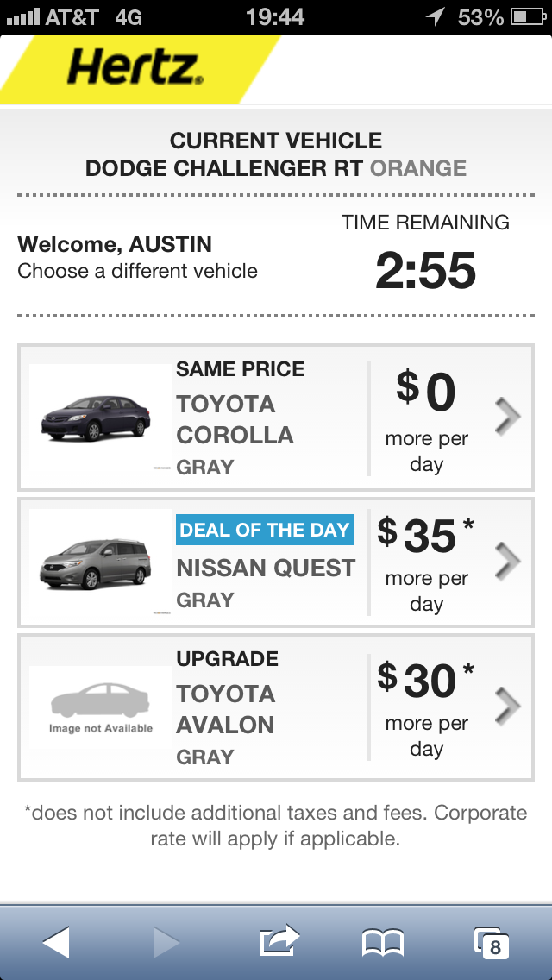Tap the signal strength bars
Image resolution: width=552 pixels, height=980 pixels.
[23, 17]
